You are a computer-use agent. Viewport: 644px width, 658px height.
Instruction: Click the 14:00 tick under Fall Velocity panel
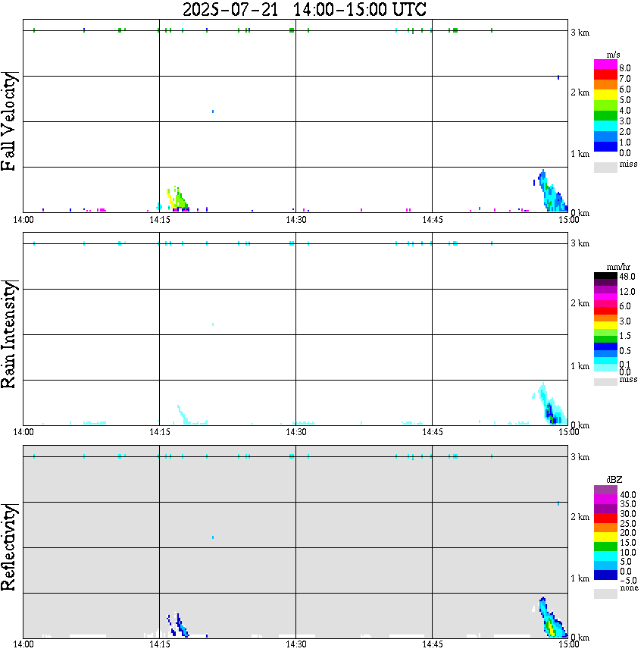pos(23,220)
